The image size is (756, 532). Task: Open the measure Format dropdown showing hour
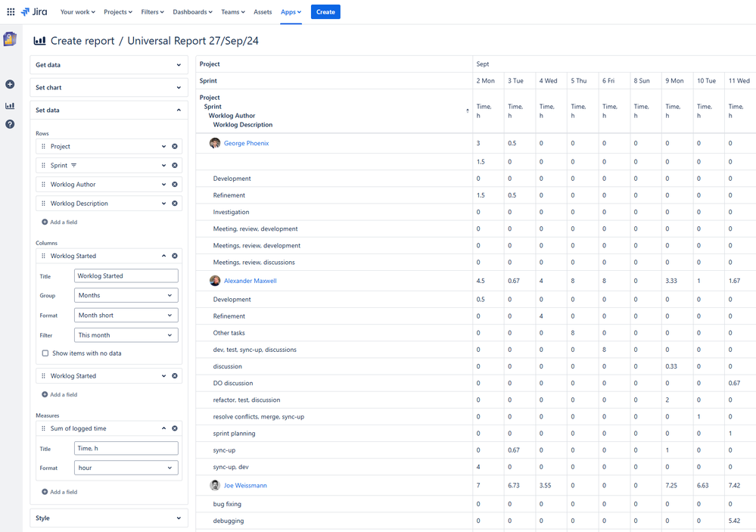point(126,468)
